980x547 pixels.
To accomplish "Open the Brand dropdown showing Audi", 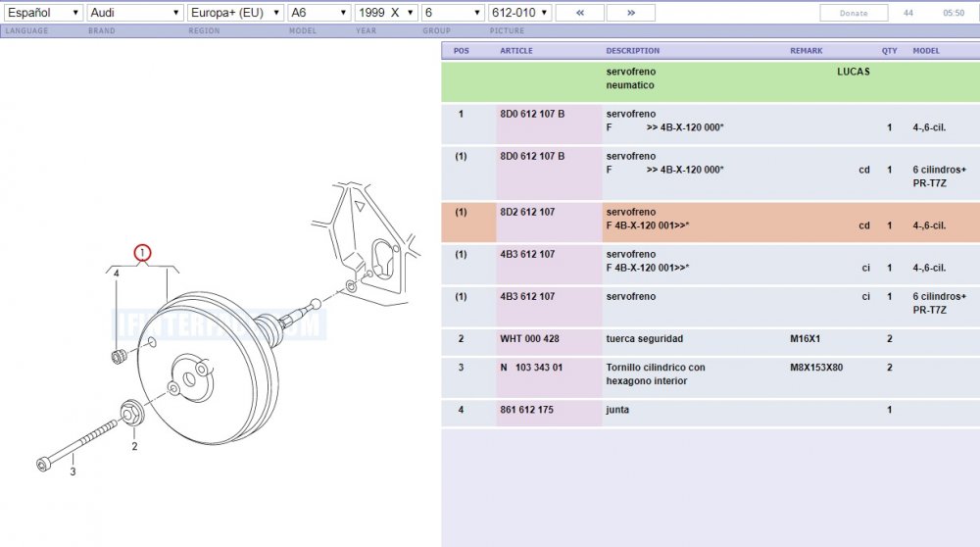I will click(x=135, y=13).
